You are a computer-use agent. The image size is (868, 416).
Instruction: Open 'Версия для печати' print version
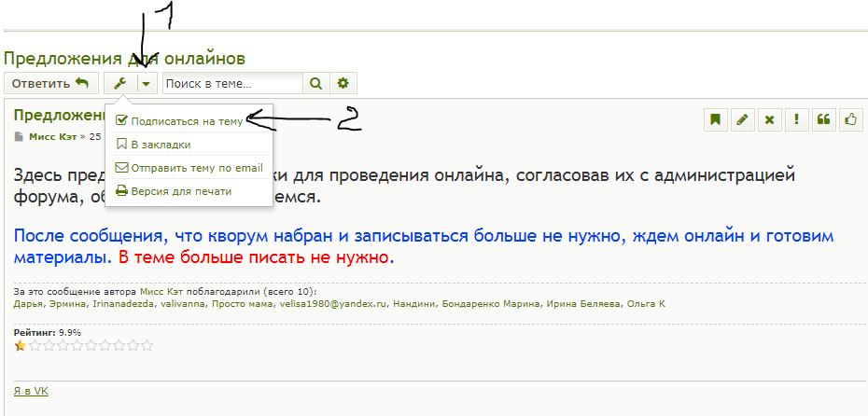[x=181, y=191]
